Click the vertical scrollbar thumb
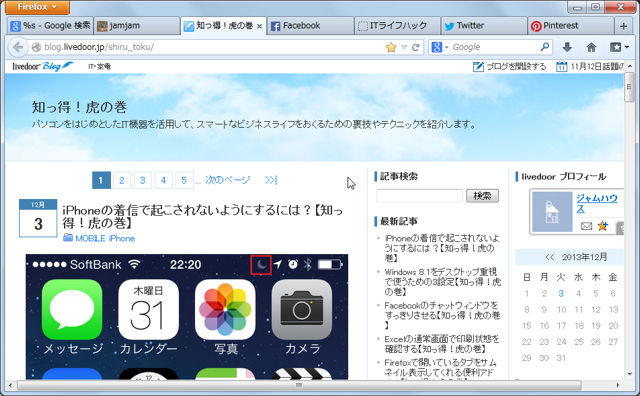This screenshot has width=640, height=396. [629, 88]
